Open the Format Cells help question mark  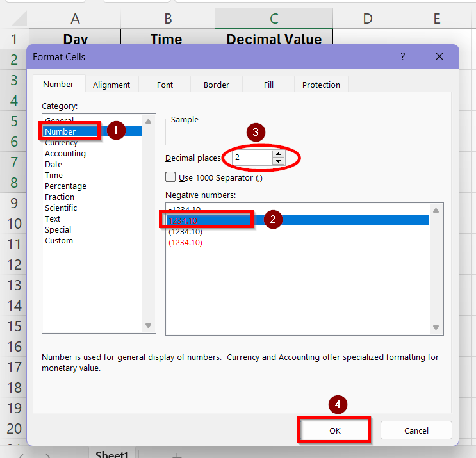click(x=403, y=56)
